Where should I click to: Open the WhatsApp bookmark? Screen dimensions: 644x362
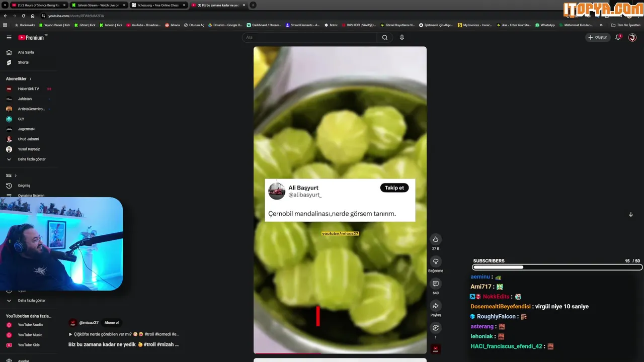[x=545, y=25]
